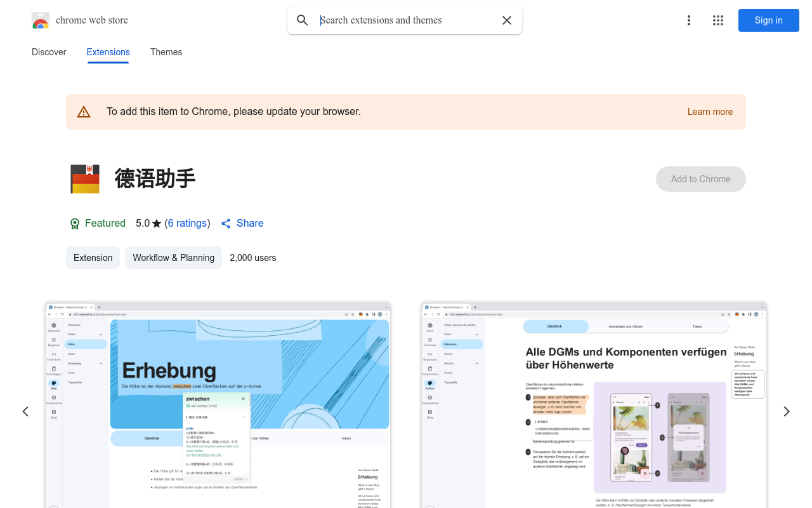
Task: Click the Chrome Web Store logo
Action: [x=41, y=20]
